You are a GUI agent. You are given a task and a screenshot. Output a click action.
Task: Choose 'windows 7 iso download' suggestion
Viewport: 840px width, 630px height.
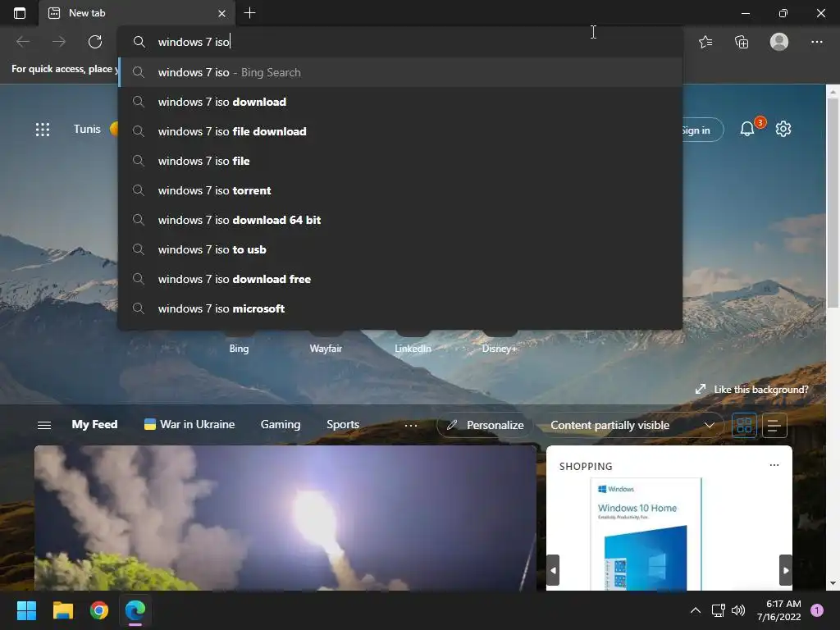400,102
